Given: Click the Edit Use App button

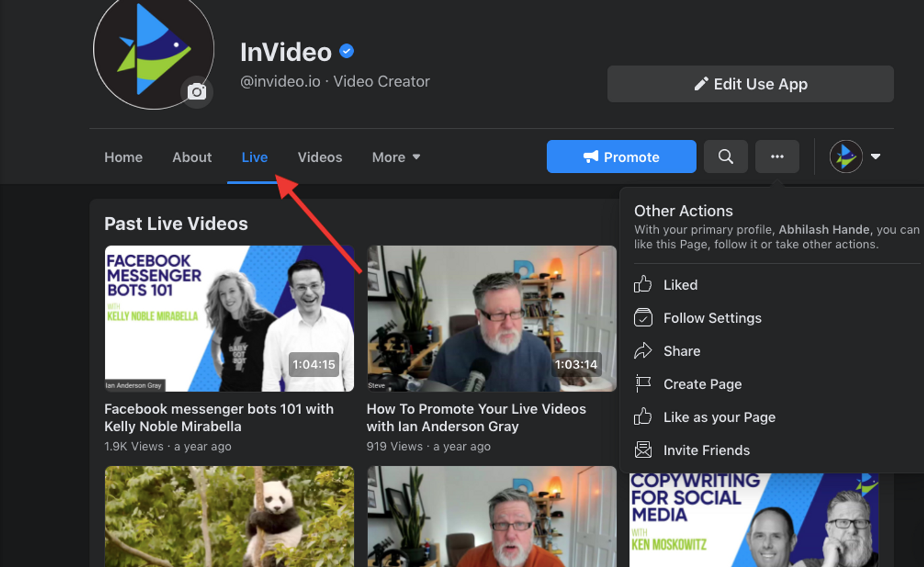Looking at the screenshot, I should pos(750,84).
